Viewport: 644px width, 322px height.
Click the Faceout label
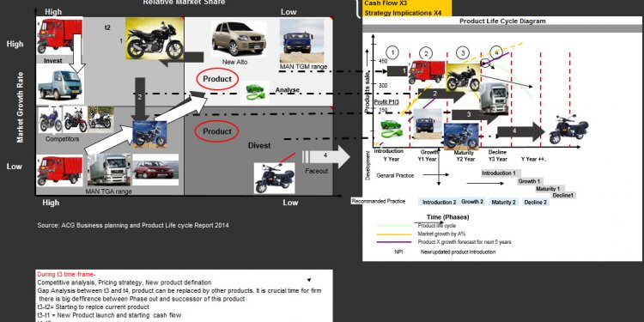[x=316, y=171]
